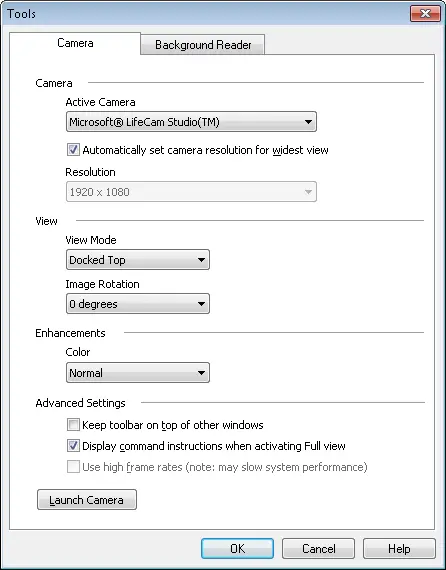The height and width of the screenshot is (570, 446).
Task: Close the Tools dialog with red X
Action: pyautogui.click(x=425, y=14)
